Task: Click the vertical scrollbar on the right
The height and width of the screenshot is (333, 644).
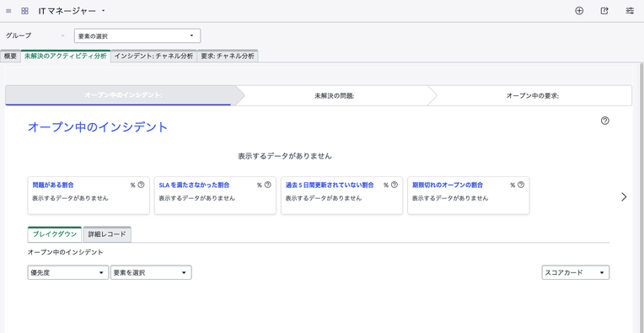Action: [x=641, y=197]
